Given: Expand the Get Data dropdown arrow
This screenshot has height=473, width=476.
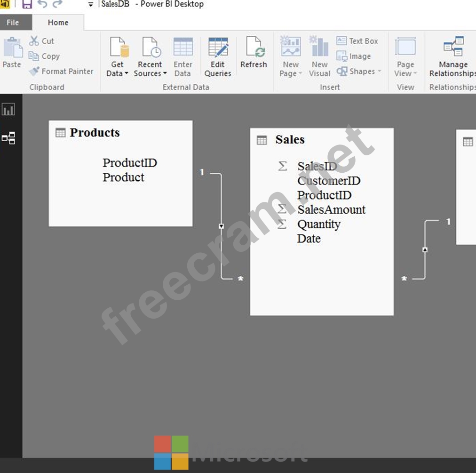Looking at the screenshot, I should tap(127, 73).
